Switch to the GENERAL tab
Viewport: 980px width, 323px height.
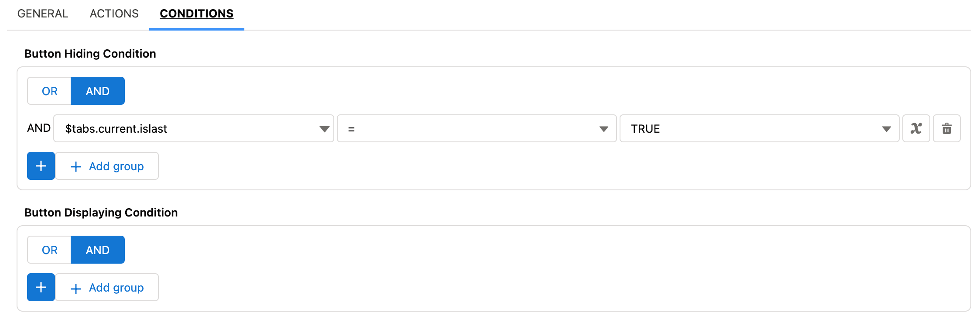click(x=42, y=14)
